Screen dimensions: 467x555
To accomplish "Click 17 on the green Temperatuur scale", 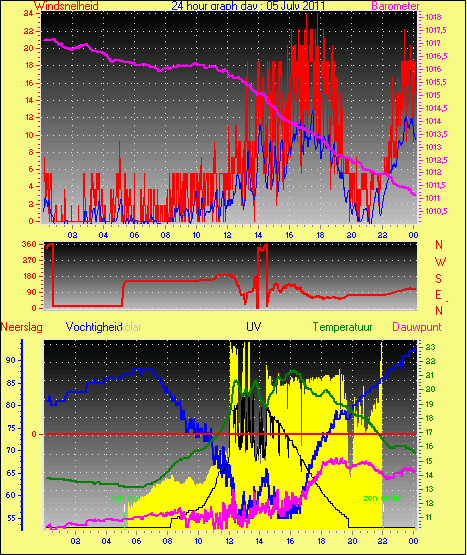I will click(430, 432).
